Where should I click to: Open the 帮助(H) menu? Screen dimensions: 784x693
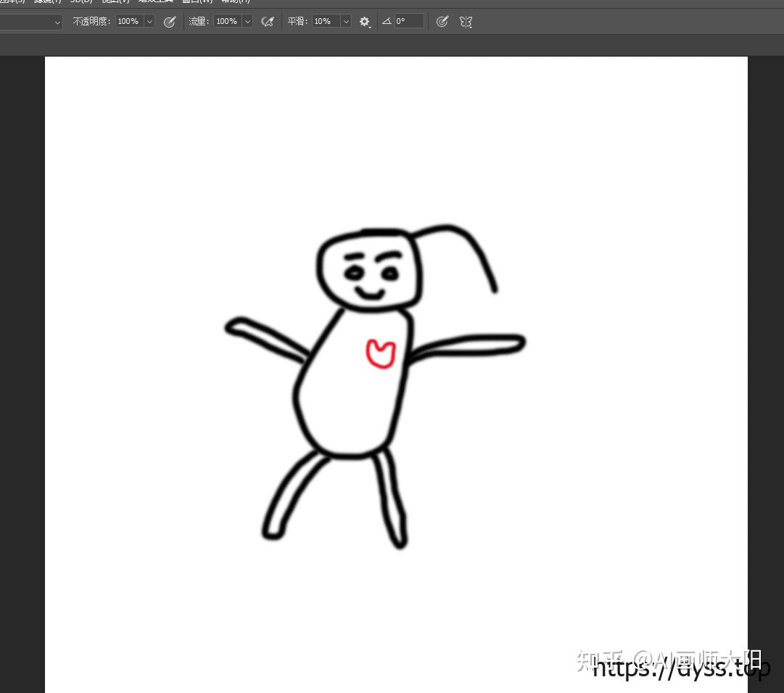tap(235, 2)
